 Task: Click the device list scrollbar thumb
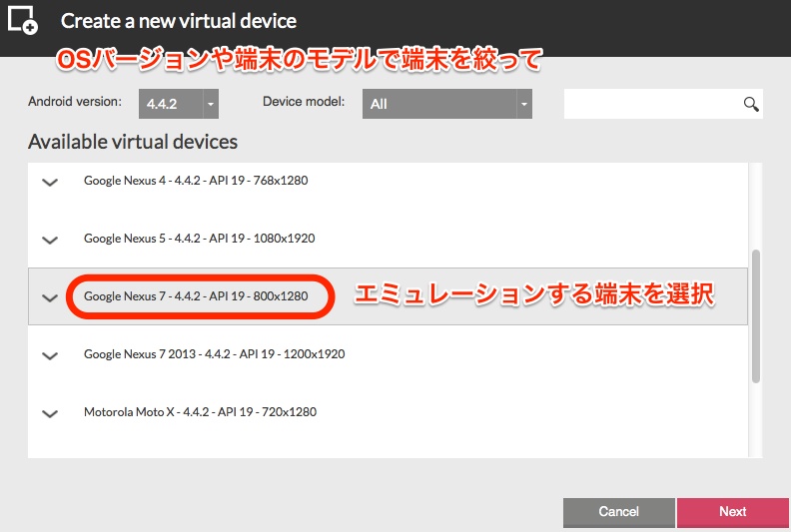point(756,315)
